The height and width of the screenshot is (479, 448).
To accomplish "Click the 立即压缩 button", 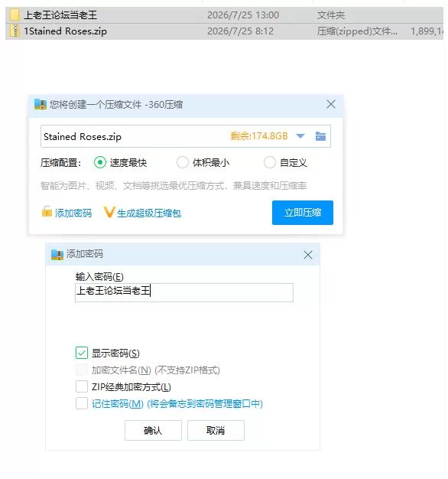I will pyautogui.click(x=303, y=213).
